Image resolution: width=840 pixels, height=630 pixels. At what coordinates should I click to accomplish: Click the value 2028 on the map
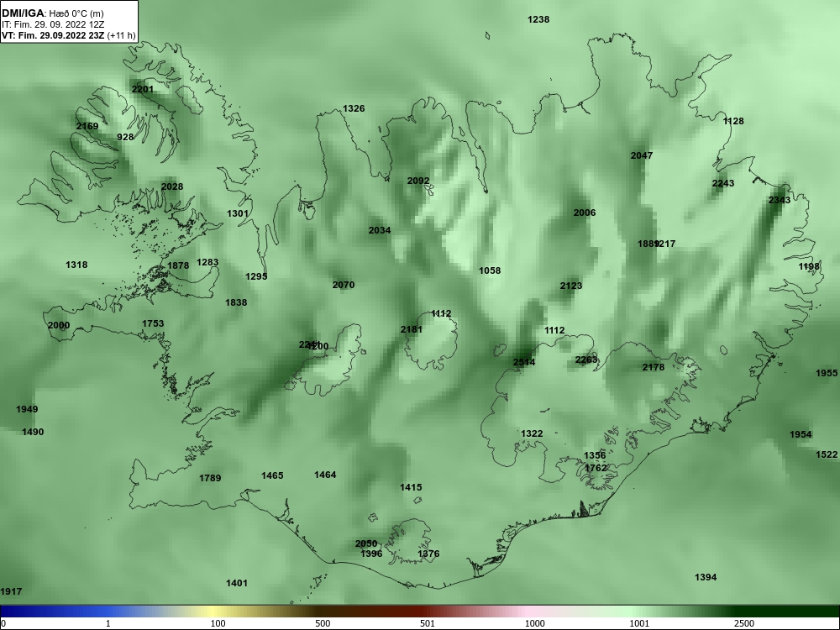click(172, 186)
